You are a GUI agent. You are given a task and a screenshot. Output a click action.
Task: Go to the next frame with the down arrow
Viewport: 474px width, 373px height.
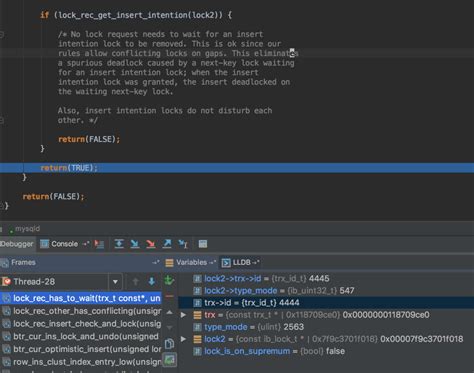pyautogui.click(x=151, y=281)
